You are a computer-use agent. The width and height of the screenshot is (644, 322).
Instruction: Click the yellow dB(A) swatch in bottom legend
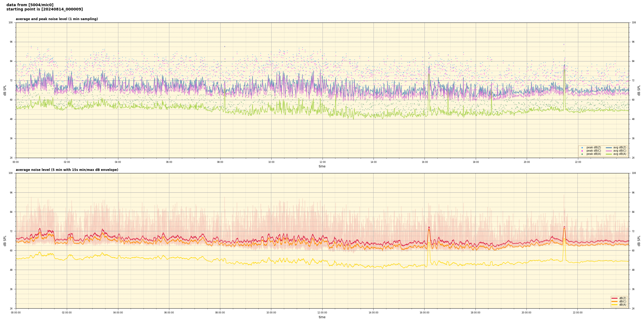pos(614,305)
